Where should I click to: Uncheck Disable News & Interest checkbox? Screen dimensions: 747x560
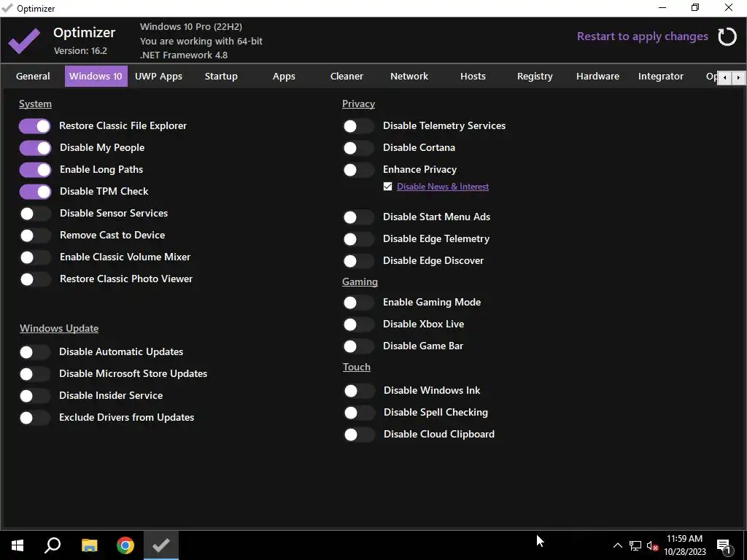388,187
